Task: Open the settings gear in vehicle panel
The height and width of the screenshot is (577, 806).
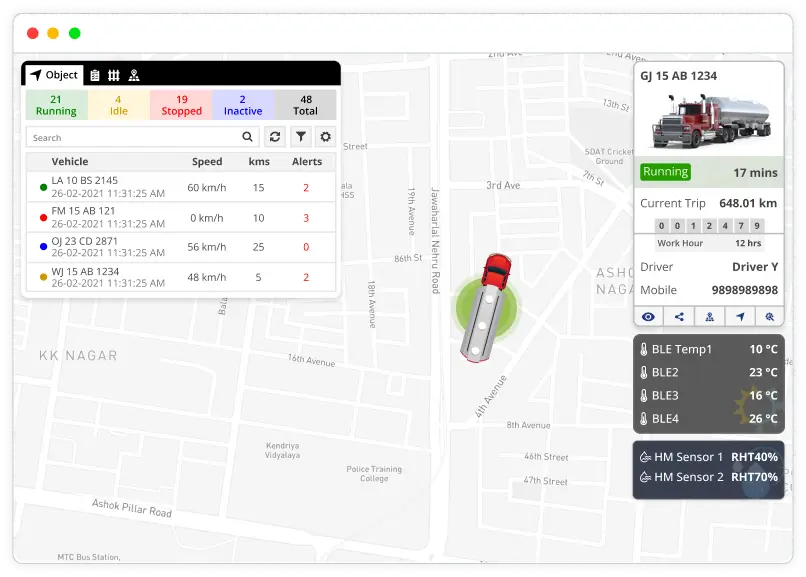Action: [325, 137]
